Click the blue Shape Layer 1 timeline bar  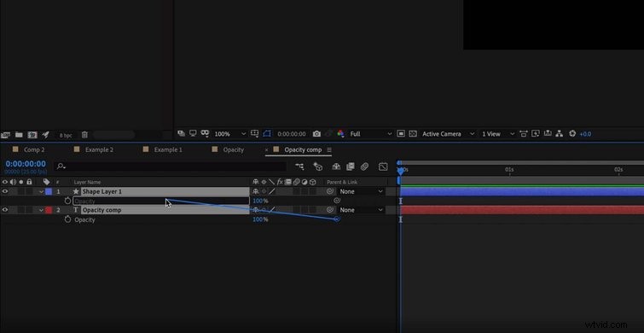tap(522, 191)
